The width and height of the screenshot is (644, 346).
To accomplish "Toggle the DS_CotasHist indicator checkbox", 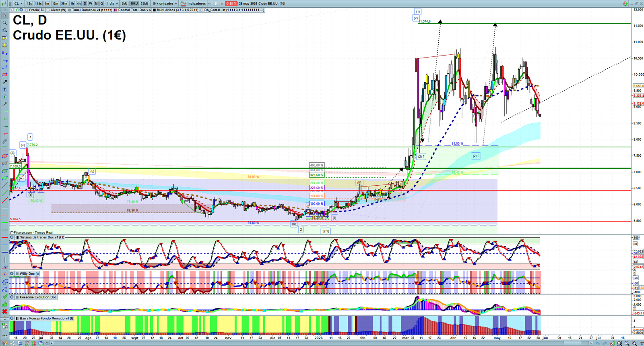I will pyautogui.click(x=202, y=10).
